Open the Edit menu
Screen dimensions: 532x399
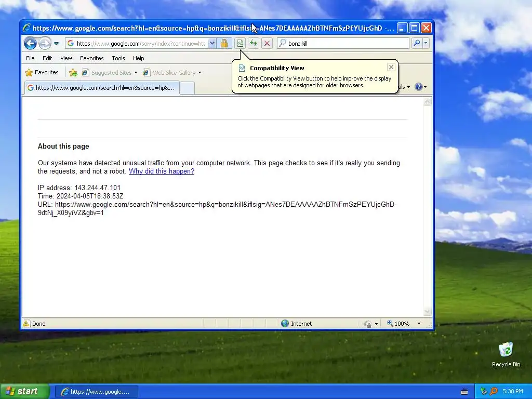pos(47,58)
